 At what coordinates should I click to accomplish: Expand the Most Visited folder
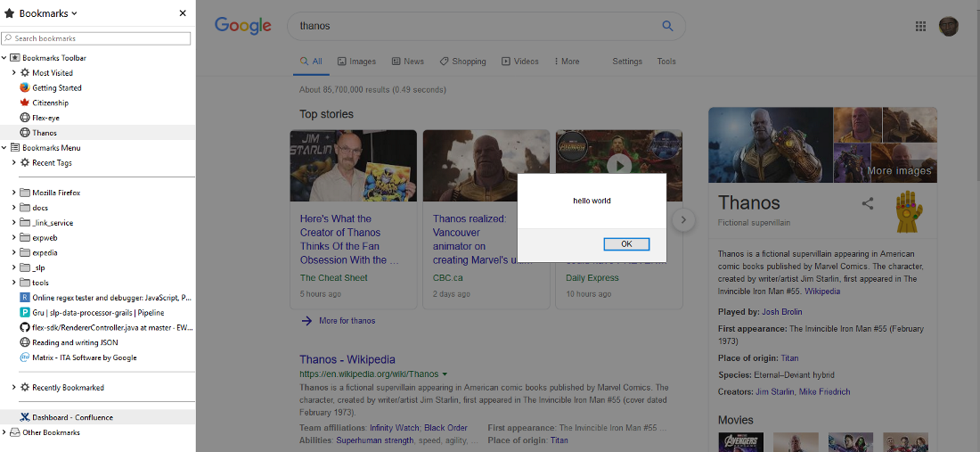(13, 73)
